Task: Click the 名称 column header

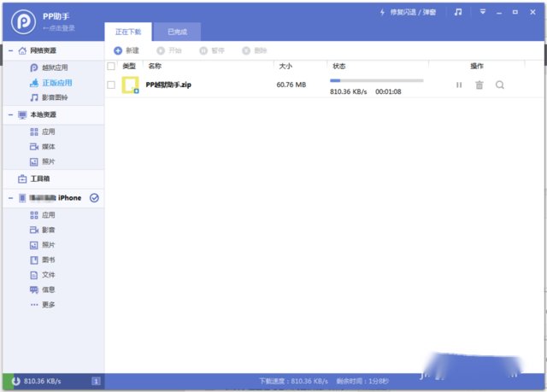Action: [x=155, y=66]
